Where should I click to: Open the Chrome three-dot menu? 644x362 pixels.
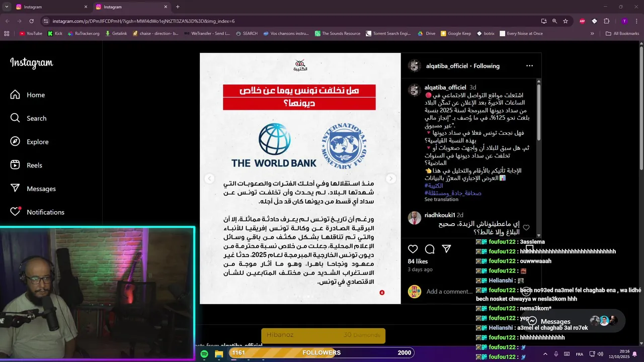(637, 21)
